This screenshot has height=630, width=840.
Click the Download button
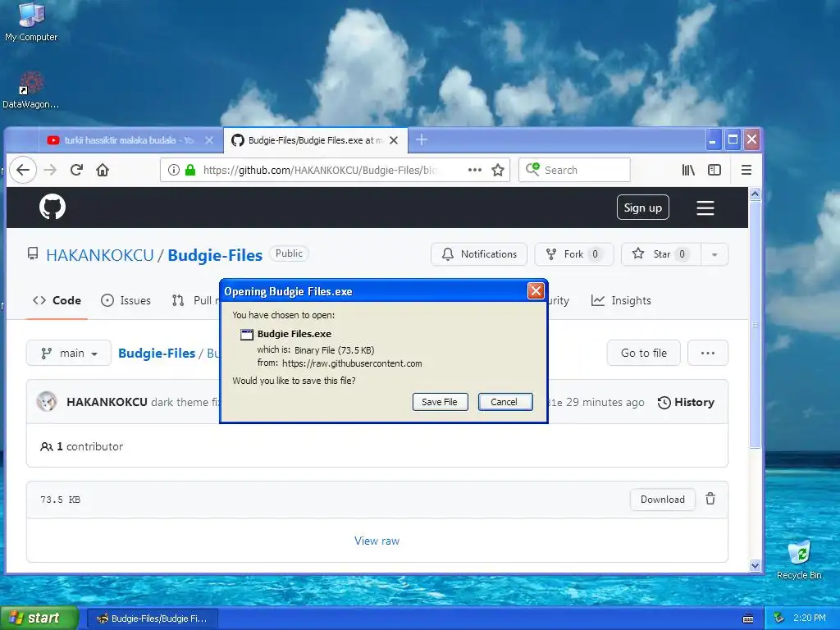[663, 500]
